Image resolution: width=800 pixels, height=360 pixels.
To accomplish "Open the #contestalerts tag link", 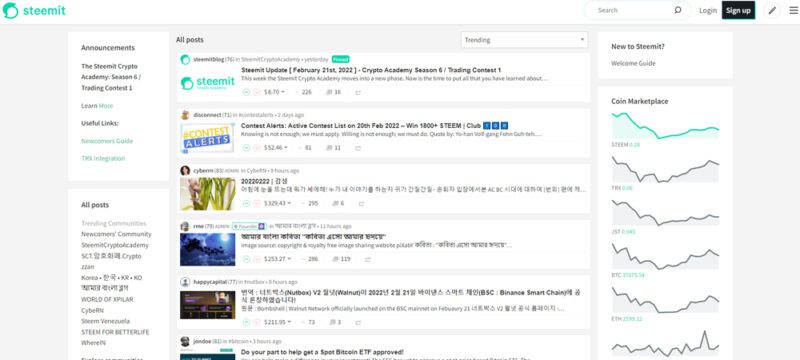I will [x=255, y=115].
